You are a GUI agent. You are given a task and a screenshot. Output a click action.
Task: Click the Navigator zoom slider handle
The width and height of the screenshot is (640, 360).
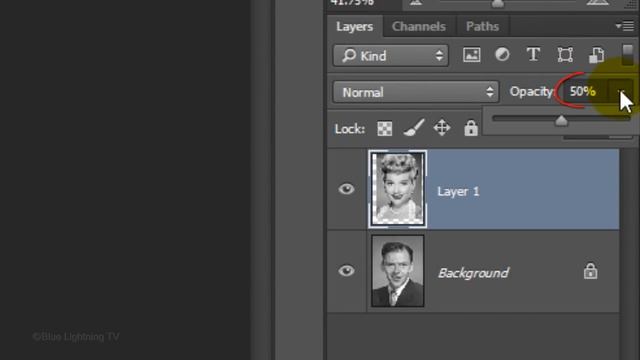(x=498, y=4)
